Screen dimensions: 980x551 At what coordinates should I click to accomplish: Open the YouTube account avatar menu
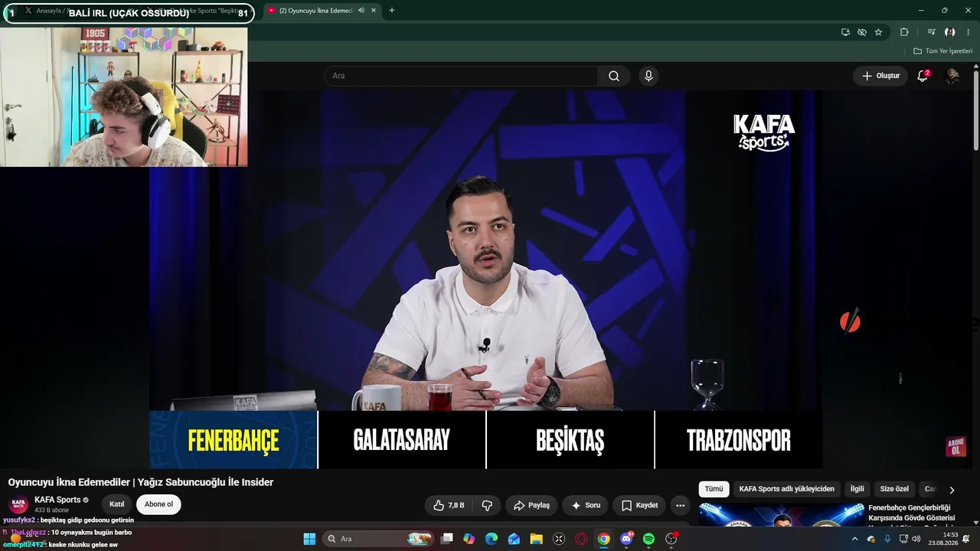click(952, 76)
